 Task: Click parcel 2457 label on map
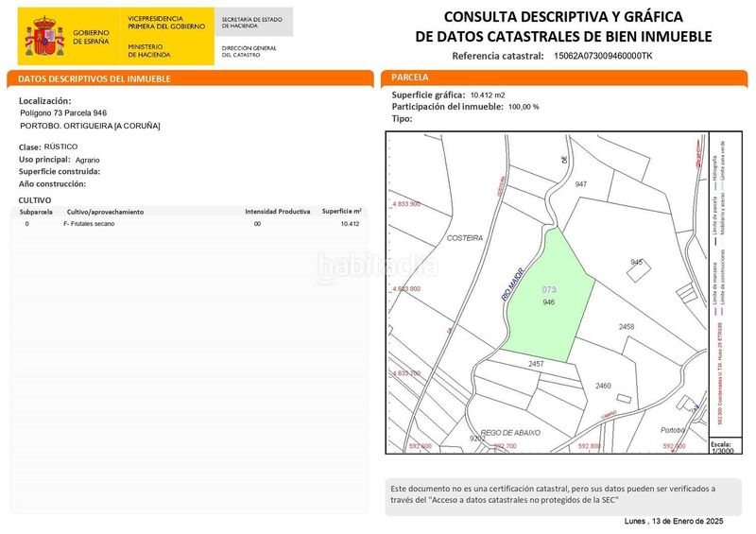tap(536, 364)
